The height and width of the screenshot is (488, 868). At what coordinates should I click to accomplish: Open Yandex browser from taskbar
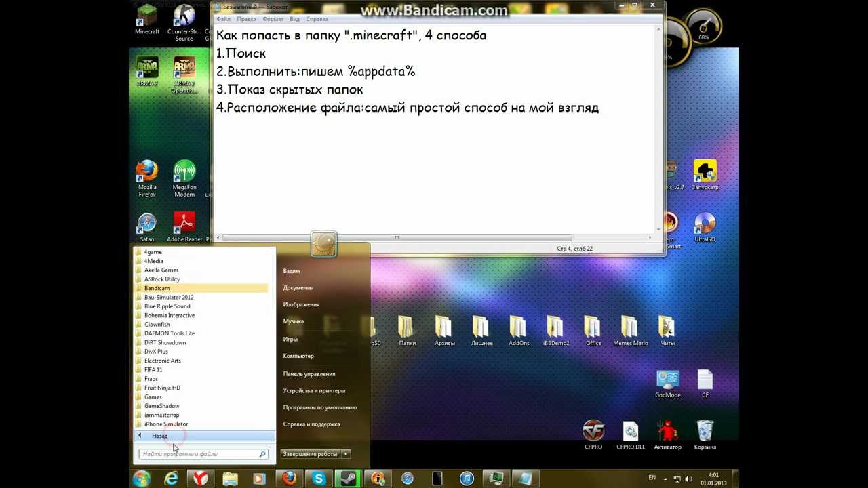[x=201, y=479]
